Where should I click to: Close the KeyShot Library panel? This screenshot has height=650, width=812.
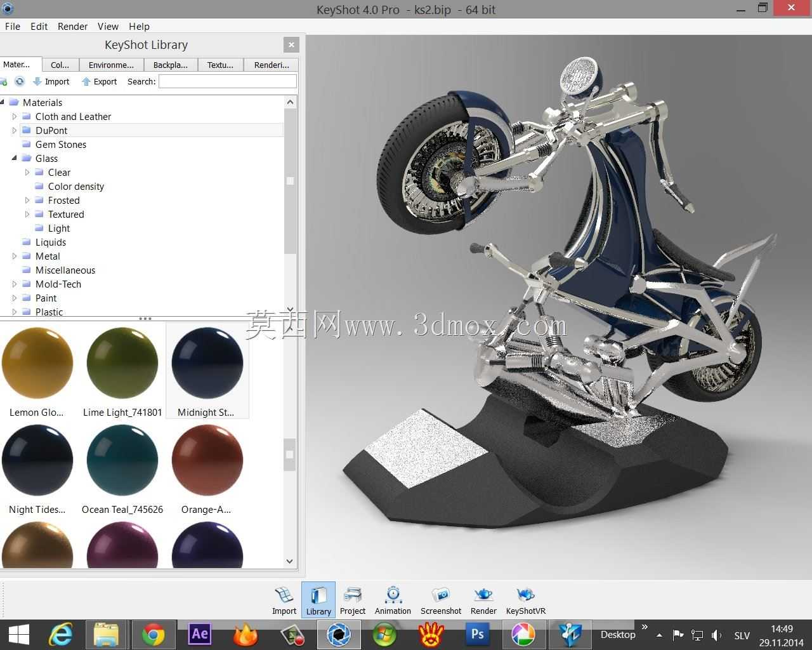291,44
